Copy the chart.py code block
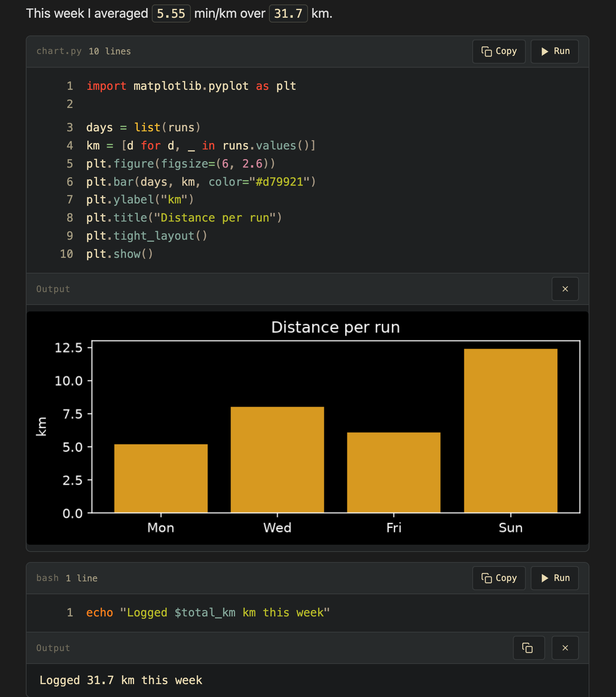The height and width of the screenshot is (697, 616). click(499, 52)
